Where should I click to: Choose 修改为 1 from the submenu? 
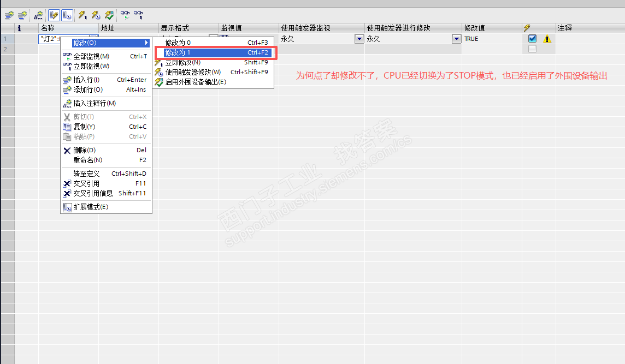[x=214, y=52]
